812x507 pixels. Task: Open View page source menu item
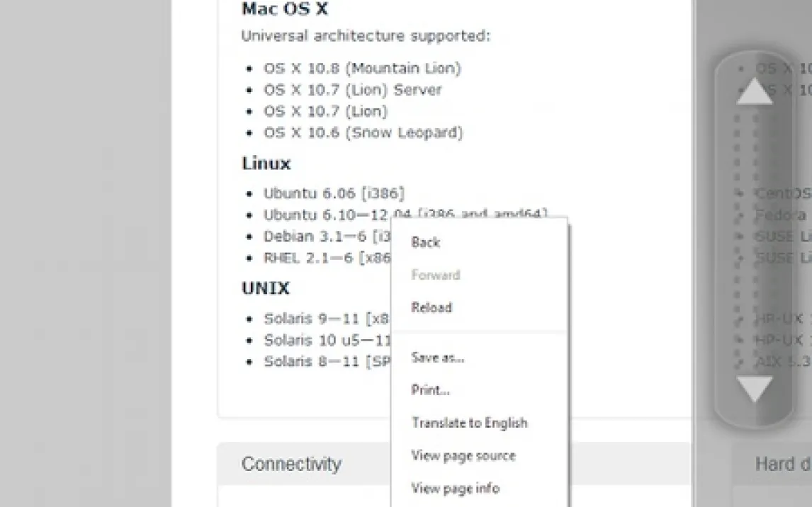[x=463, y=456]
